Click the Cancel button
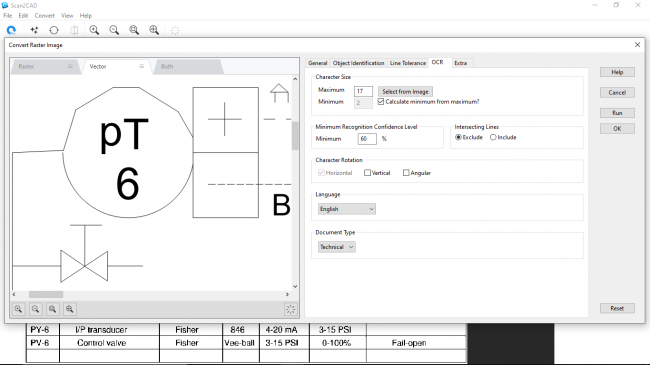Screen dimensions: 650x365 (617, 92)
